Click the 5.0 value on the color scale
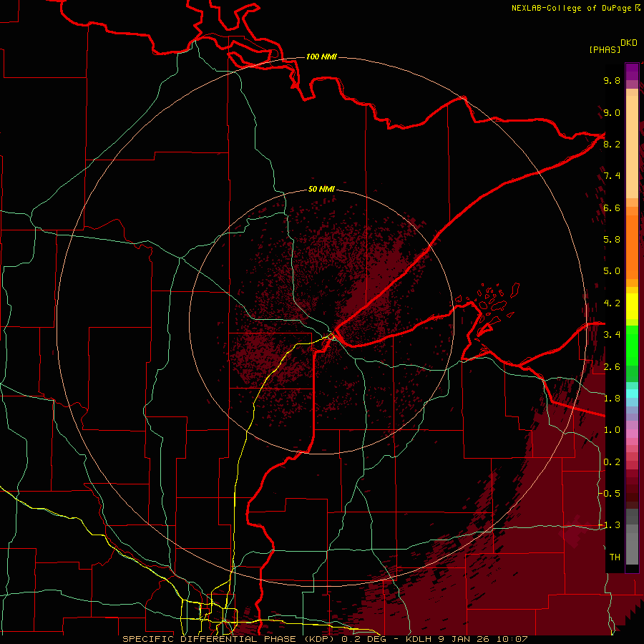The image size is (644, 644). [x=612, y=271]
